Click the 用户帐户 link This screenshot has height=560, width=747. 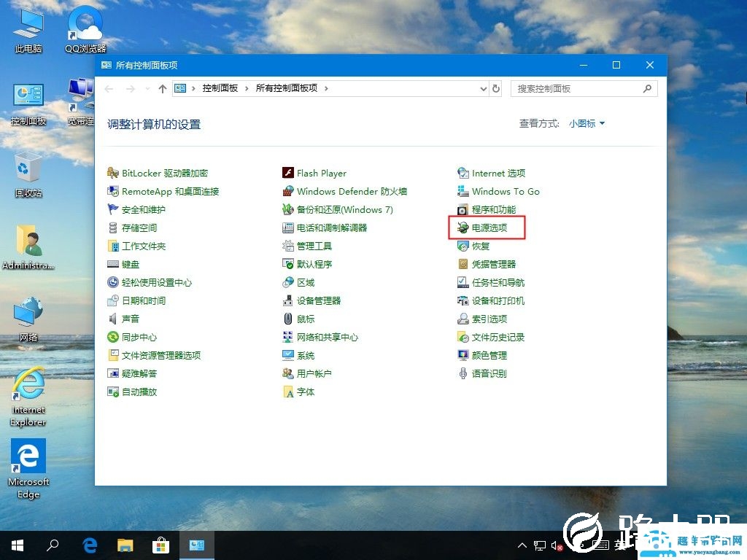click(x=314, y=374)
